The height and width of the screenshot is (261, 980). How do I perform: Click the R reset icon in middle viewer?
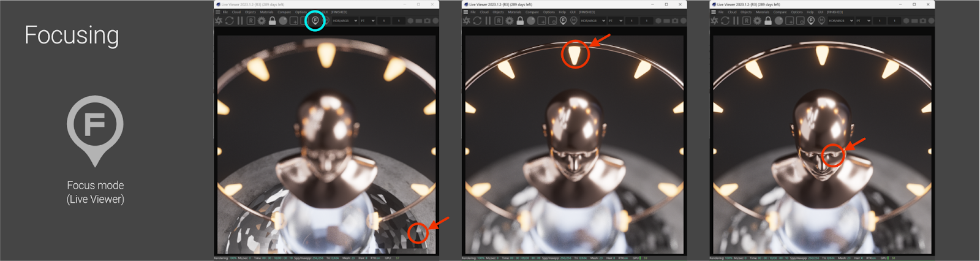click(x=499, y=21)
